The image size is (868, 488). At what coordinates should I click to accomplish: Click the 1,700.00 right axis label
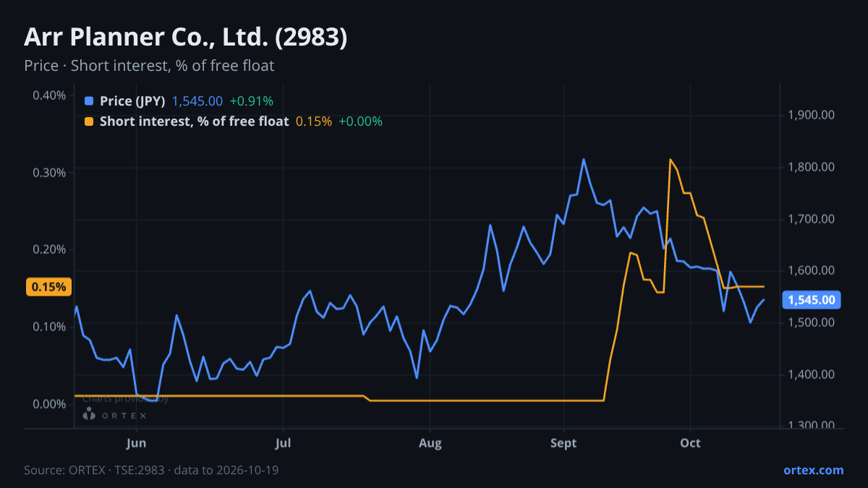pos(812,219)
